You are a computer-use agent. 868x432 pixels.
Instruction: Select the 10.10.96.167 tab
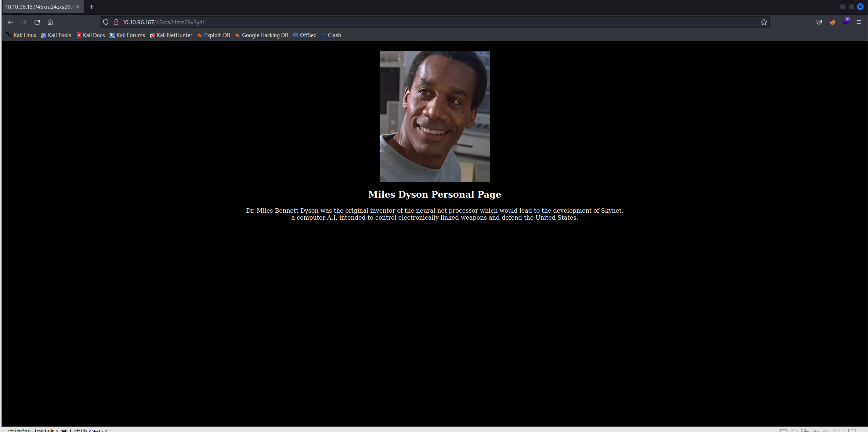39,7
